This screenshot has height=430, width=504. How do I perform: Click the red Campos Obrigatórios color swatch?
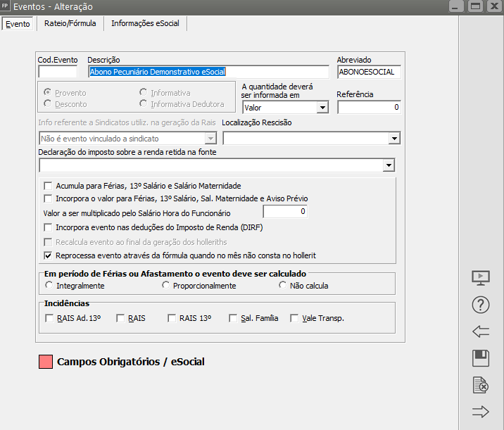[46, 362]
